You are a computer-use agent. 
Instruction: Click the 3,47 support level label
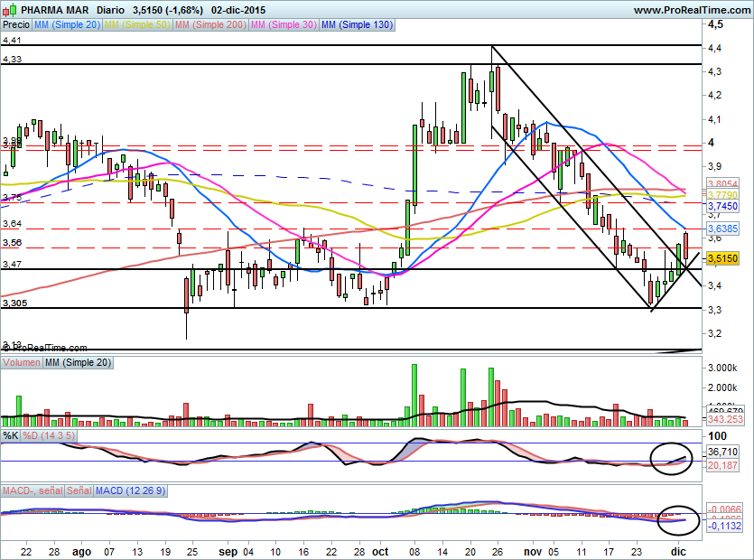(12, 264)
